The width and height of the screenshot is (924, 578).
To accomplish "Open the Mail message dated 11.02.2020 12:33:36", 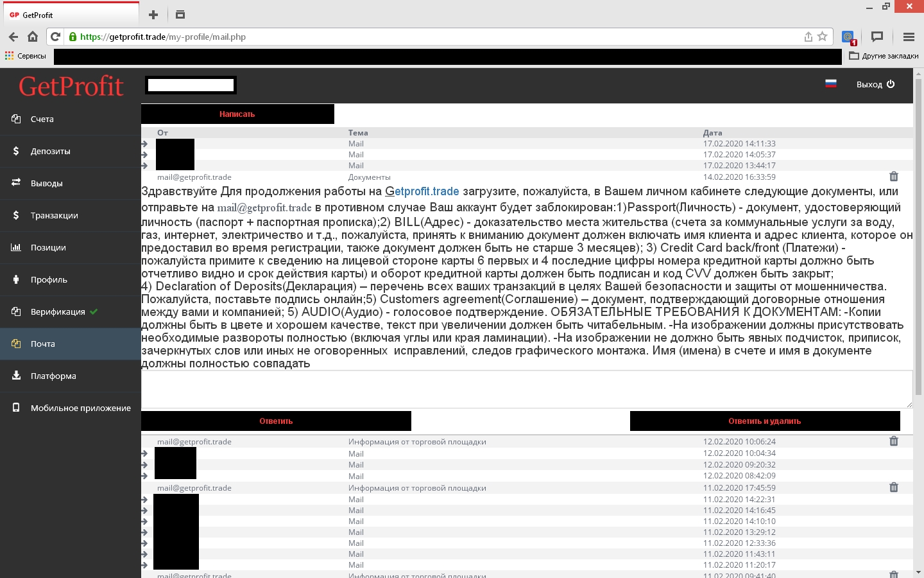I will click(x=527, y=543).
